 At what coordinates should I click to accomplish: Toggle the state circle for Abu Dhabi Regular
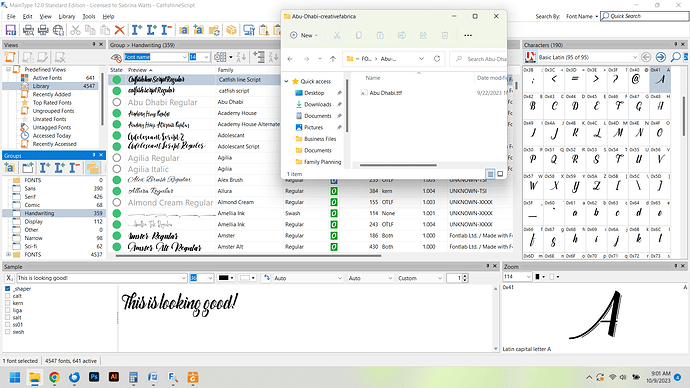pyautogui.click(x=117, y=102)
